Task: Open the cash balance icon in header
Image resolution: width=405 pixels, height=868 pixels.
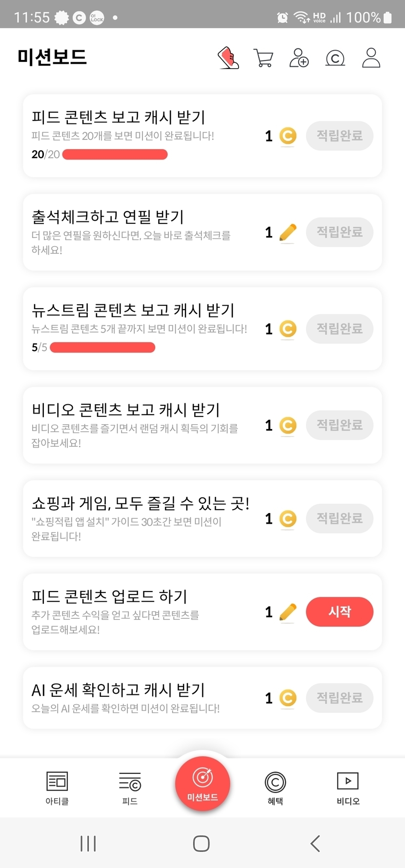Action: (x=335, y=59)
